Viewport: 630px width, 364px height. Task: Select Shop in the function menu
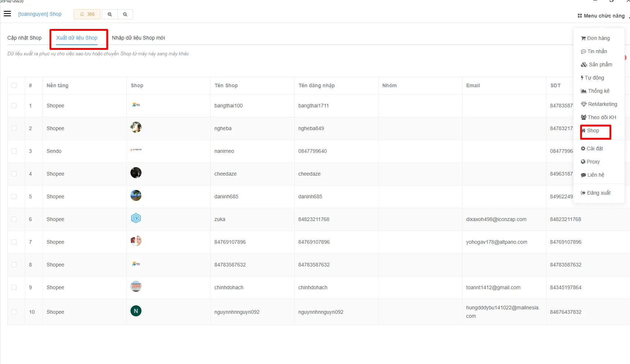[590, 130]
